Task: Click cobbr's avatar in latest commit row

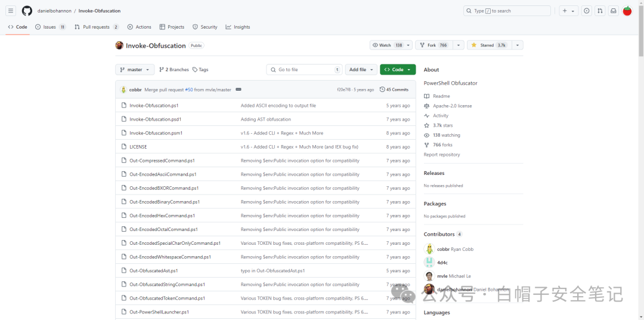Action: (x=123, y=90)
